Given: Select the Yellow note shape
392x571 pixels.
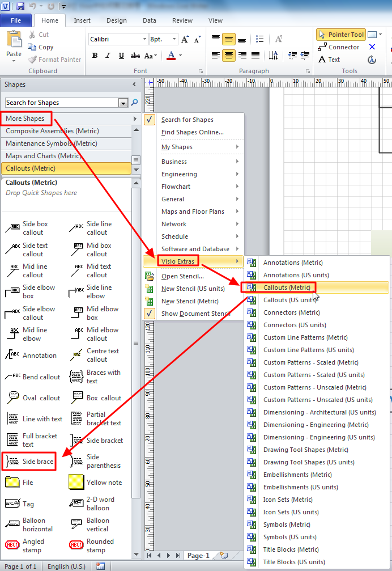Looking at the screenshot, I should (x=96, y=482).
